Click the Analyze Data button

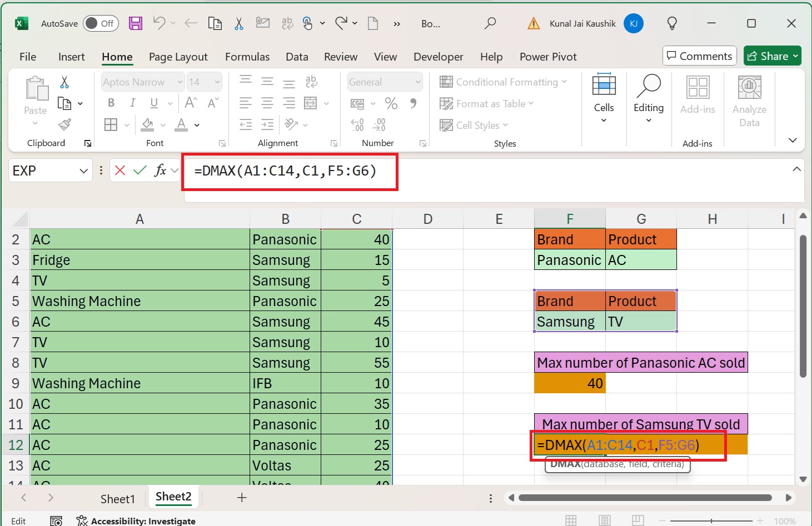coord(749,102)
